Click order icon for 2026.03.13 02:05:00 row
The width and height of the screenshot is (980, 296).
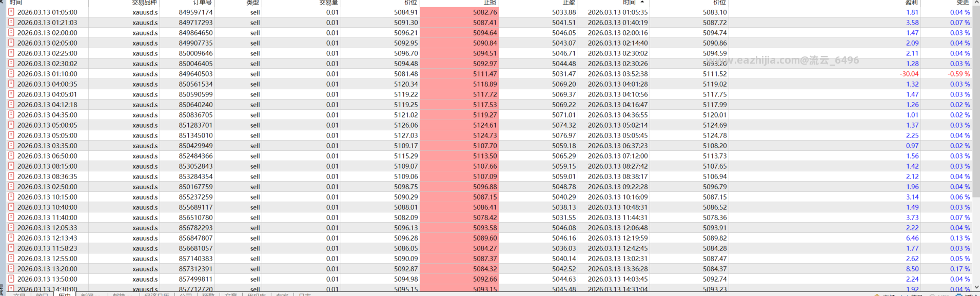tap(11, 43)
